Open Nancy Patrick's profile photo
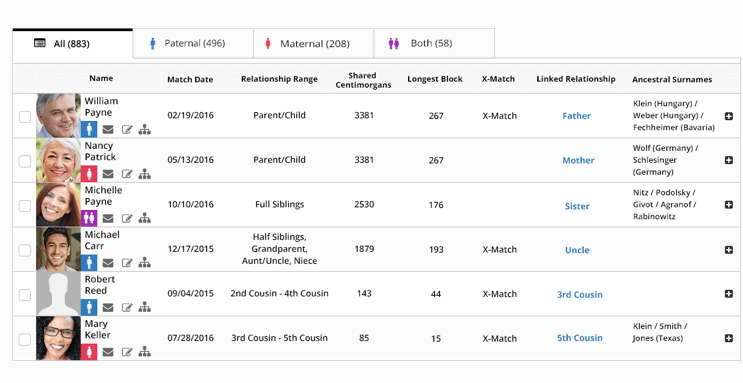Image resolution: width=743 pixels, height=383 pixels. [58, 160]
